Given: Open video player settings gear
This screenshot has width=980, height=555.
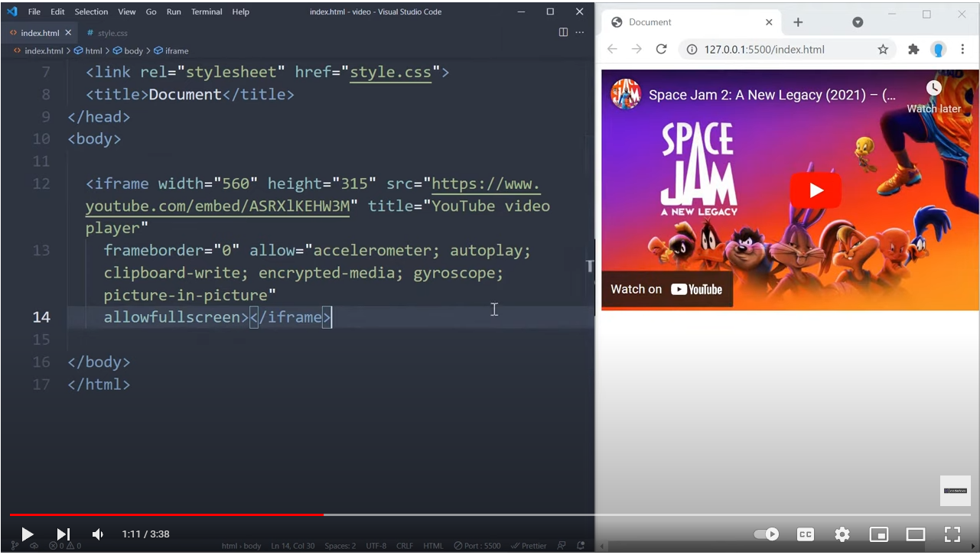Looking at the screenshot, I should pos(842,534).
